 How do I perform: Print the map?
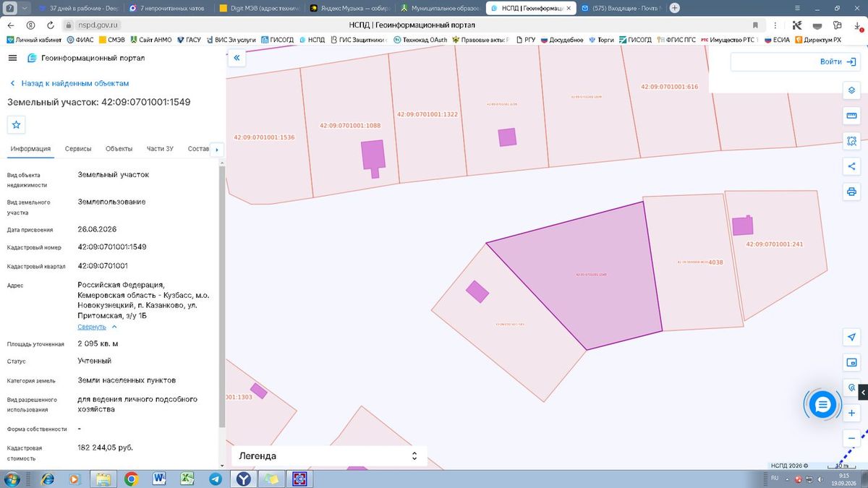851,192
